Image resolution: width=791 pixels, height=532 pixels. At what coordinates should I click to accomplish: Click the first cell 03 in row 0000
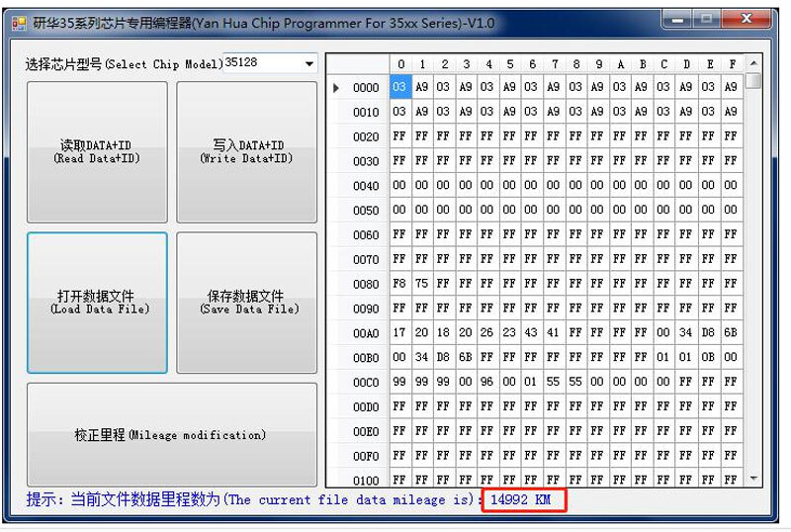coord(399,87)
